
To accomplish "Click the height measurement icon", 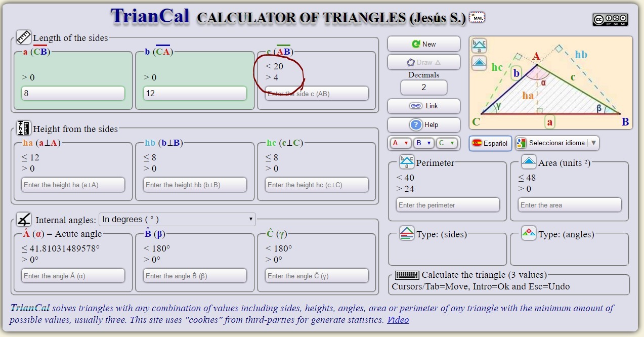I will click(24, 128).
